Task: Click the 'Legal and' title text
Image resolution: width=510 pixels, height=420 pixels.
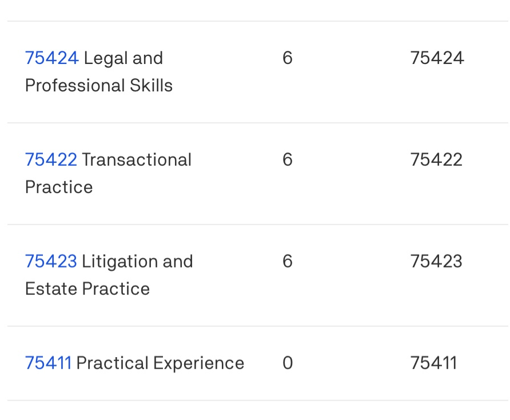Action: [x=123, y=58]
